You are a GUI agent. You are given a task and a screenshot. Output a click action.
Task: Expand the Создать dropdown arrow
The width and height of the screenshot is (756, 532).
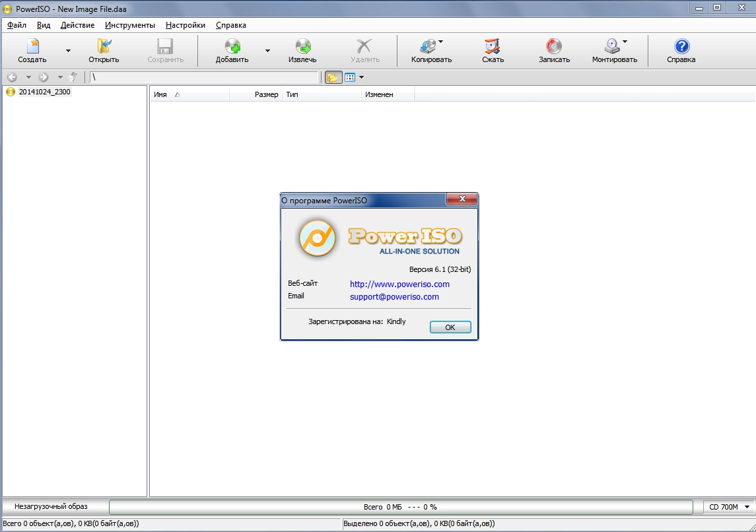point(68,51)
